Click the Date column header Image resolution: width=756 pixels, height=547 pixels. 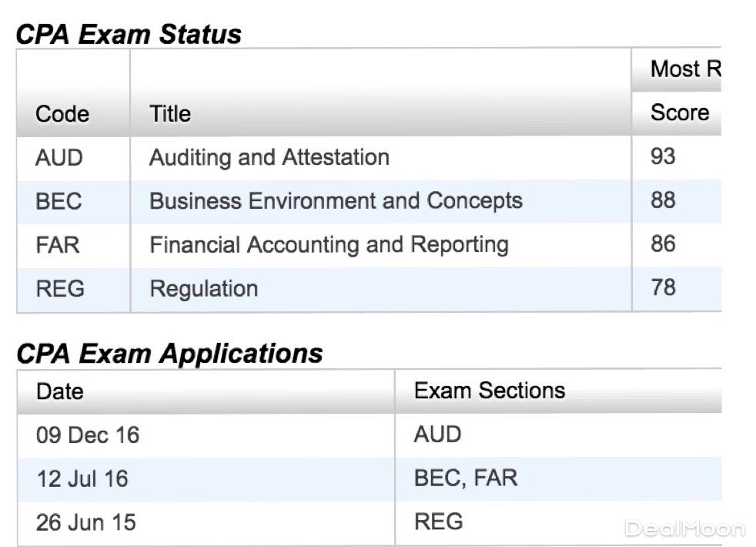click(59, 391)
